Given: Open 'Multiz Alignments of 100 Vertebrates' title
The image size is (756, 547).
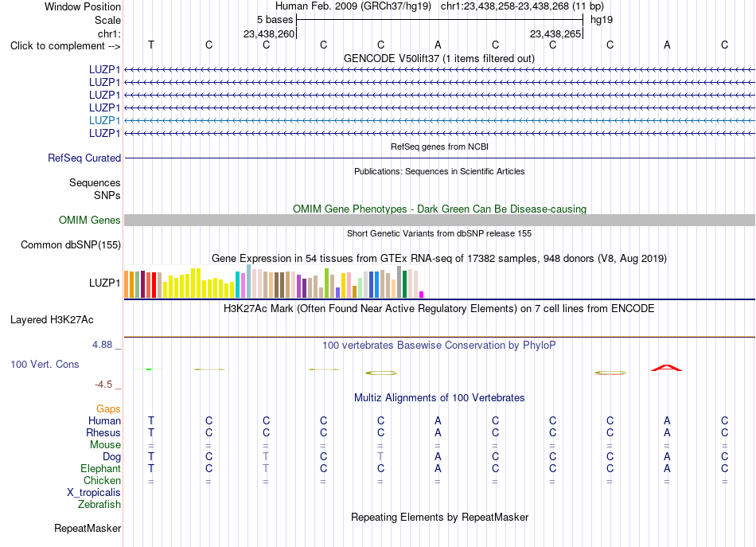Looking at the screenshot, I should pos(439,398).
